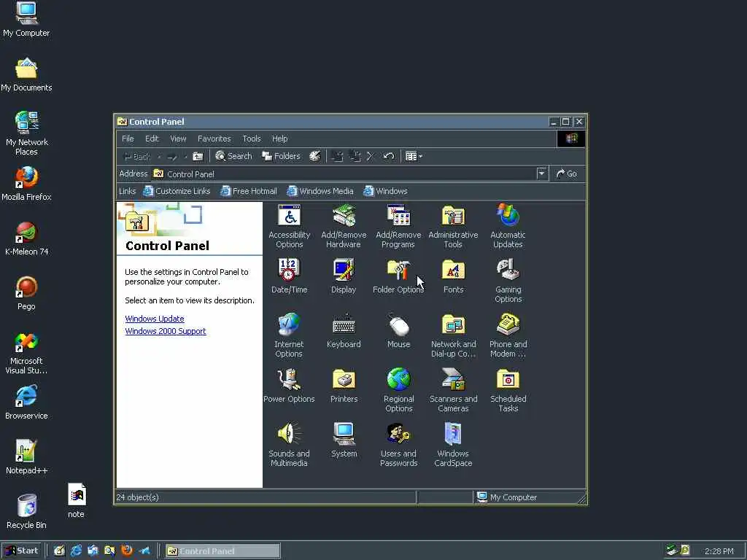Select the Folder Options icon
The width and height of the screenshot is (747, 560).
[398, 276]
